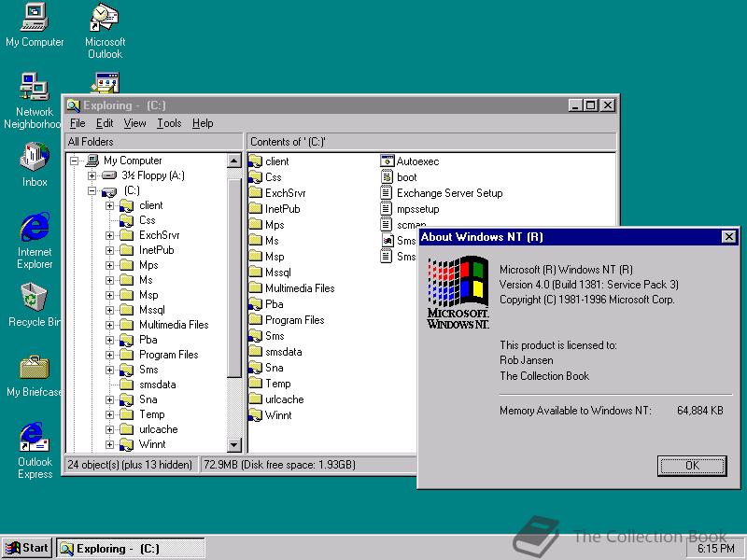
Task: Select Msp in folder tree
Action: 148,295
